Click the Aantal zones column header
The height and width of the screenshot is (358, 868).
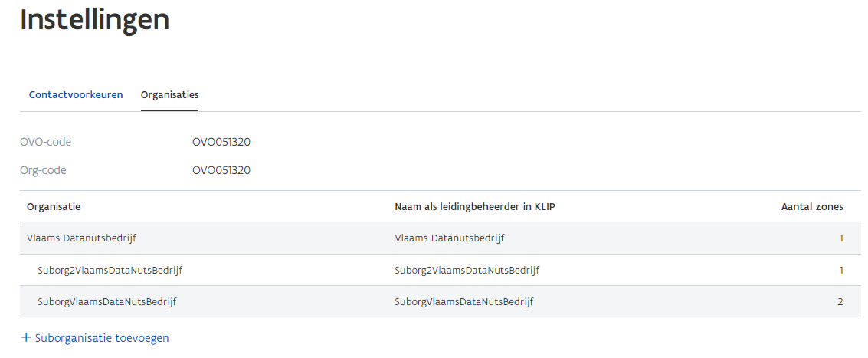coord(811,207)
